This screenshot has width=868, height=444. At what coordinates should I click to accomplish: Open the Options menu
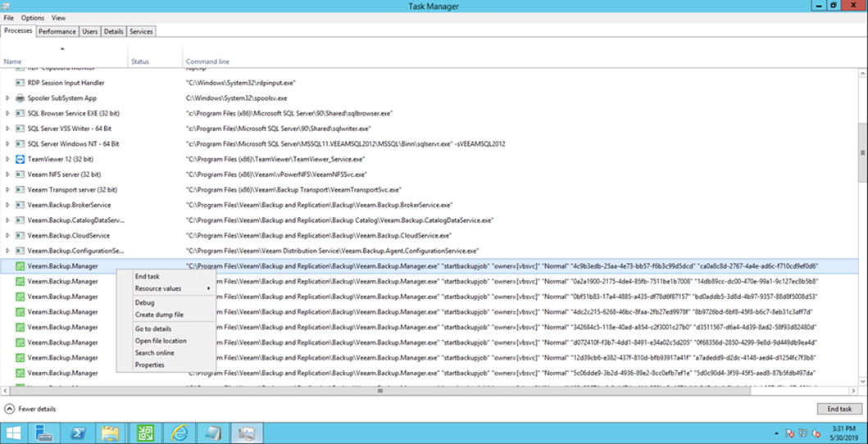click(33, 18)
